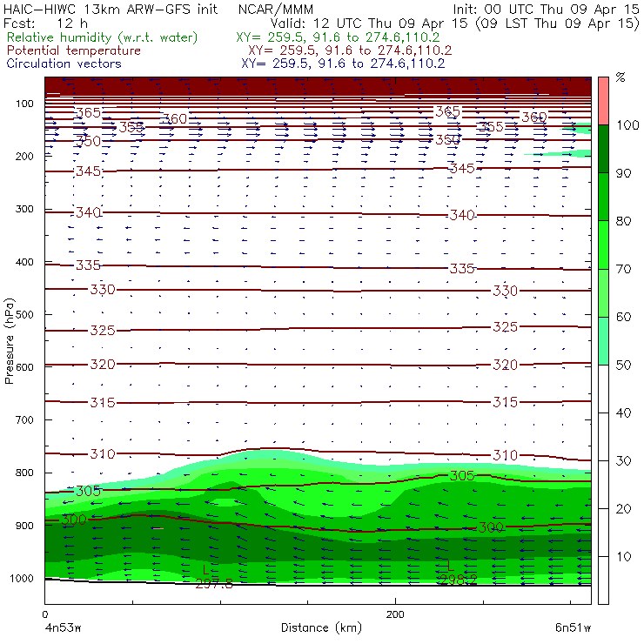
Task: Click the '70' colorbar tick label
Action: pos(623,269)
